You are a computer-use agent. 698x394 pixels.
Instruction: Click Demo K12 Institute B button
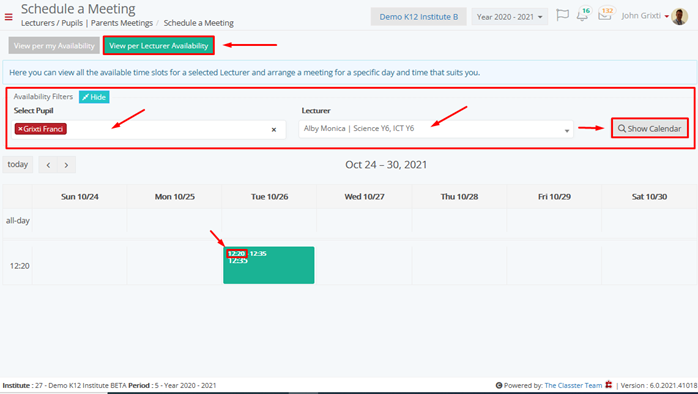point(418,17)
